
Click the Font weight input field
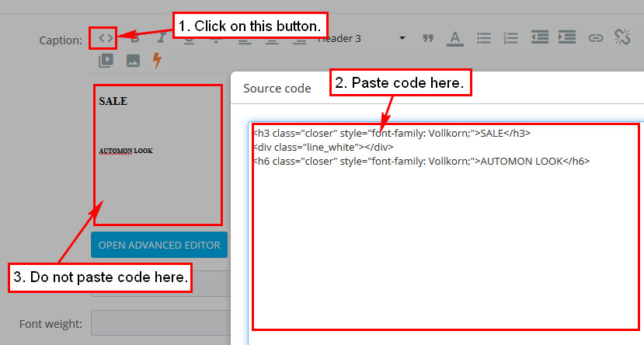[x=161, y=322]
